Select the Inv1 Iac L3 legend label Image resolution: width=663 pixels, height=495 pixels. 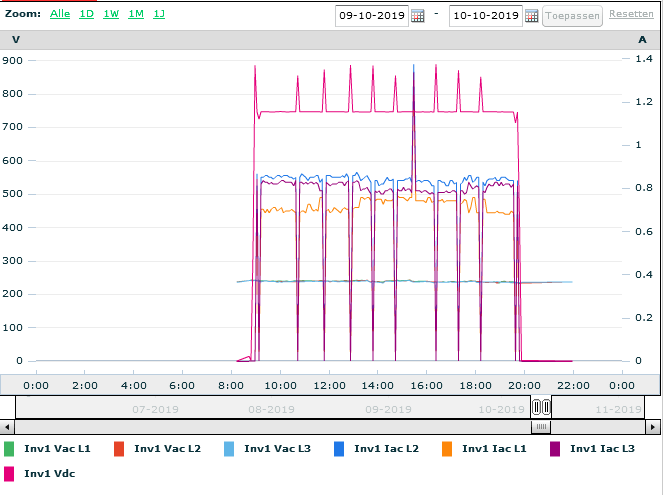pyautogui.click(x=603, y=449)
